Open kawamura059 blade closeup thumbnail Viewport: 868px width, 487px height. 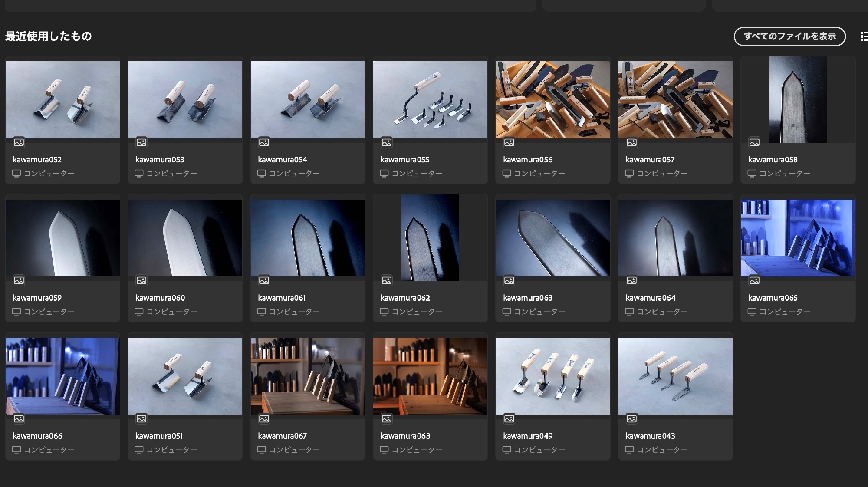62,238
